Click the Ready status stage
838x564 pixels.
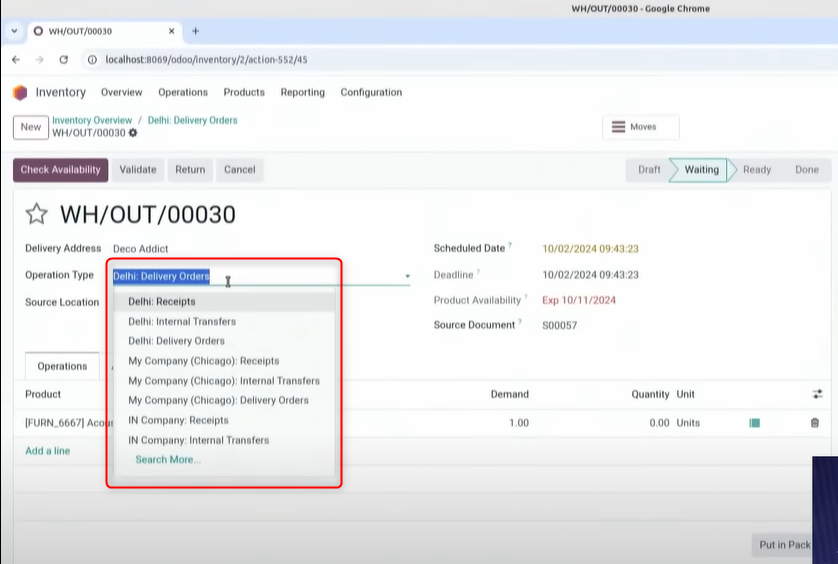point(757,170)
